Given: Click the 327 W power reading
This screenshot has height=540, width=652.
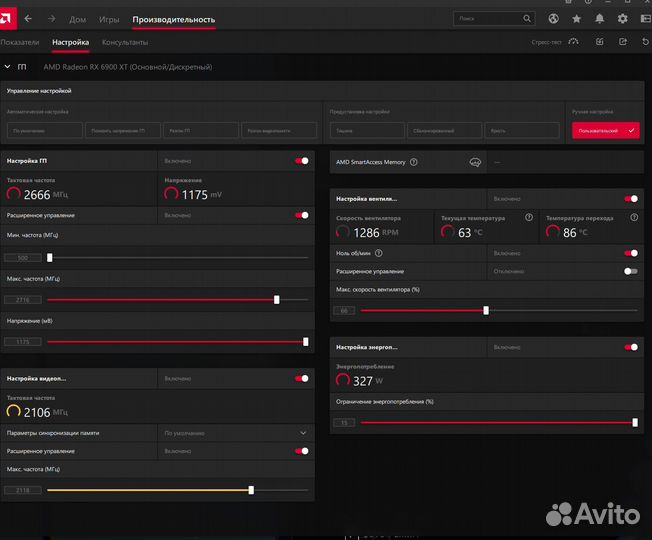Looking at the screenshot, I should click(359, 380).
